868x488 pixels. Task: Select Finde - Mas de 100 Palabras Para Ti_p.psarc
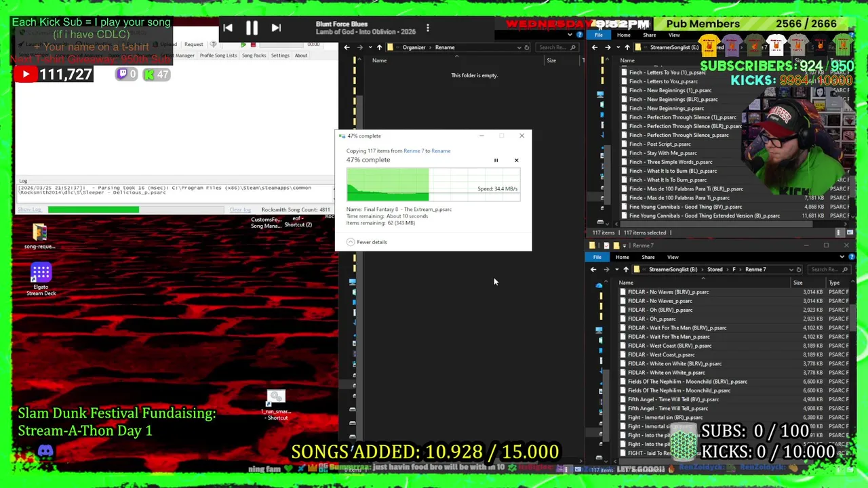[674, 198]
